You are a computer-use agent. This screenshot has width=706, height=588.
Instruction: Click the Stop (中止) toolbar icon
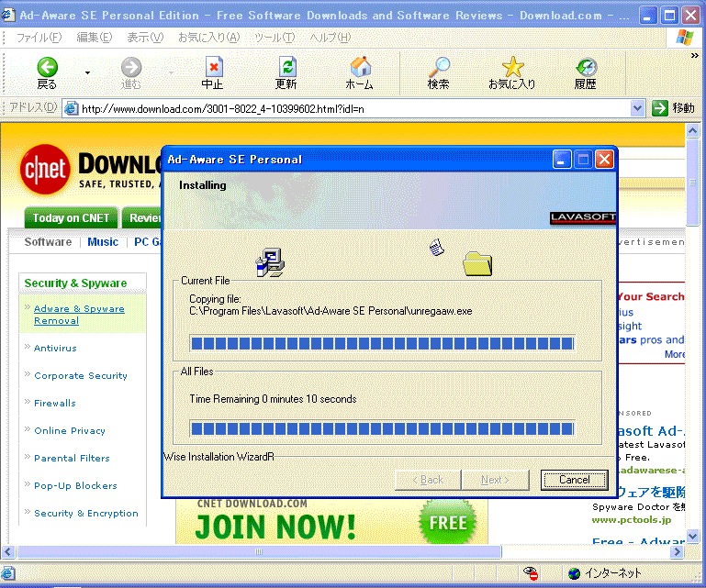[x=213, y=67]
